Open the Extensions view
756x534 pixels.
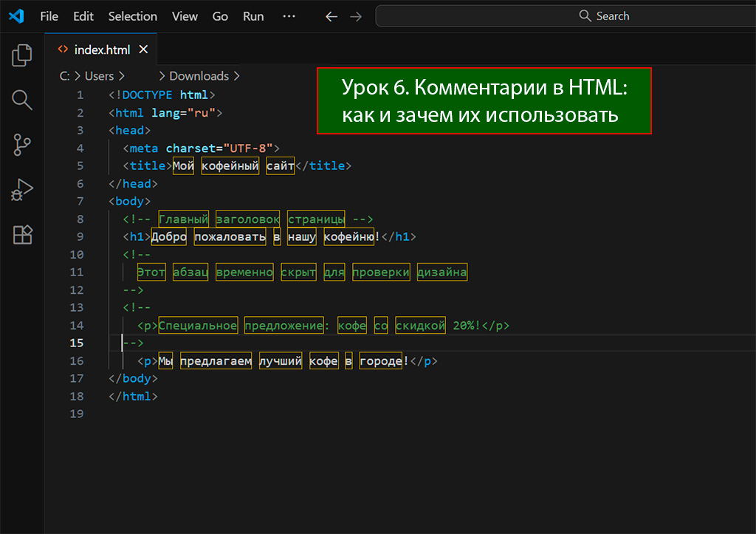(22, 235)
